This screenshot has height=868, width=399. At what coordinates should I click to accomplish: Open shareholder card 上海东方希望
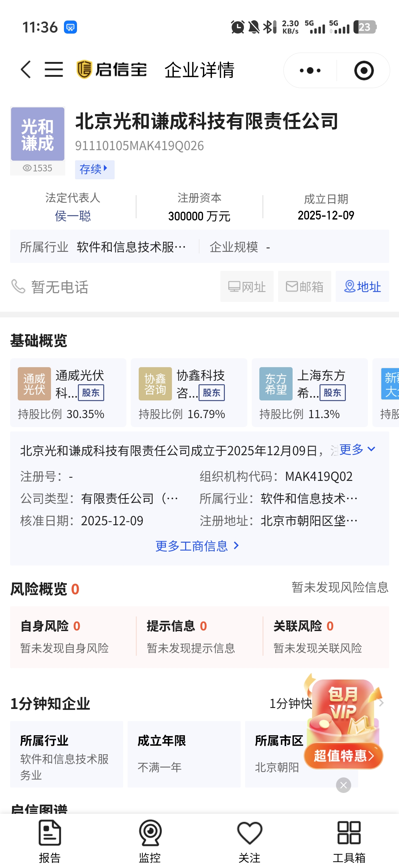coord(310,393)
